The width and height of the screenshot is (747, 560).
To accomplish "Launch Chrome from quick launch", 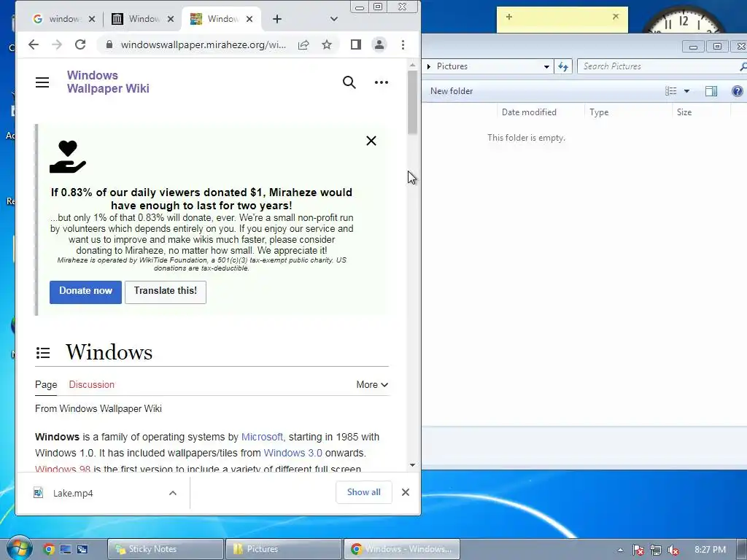I will coord(49,549).
